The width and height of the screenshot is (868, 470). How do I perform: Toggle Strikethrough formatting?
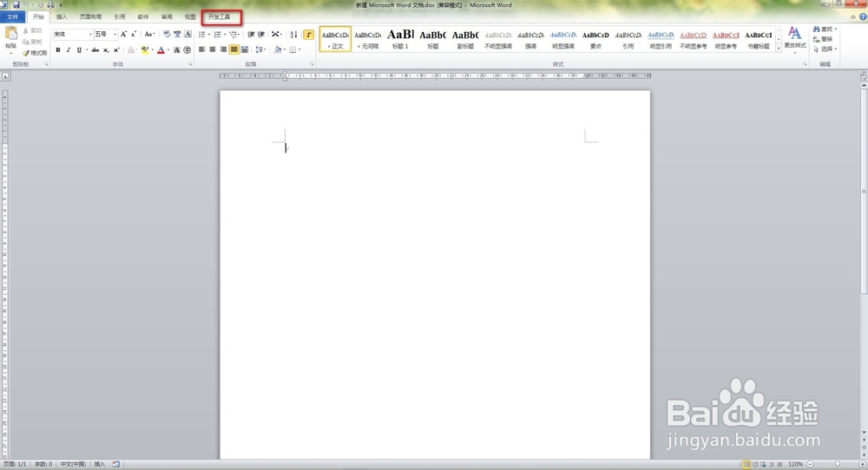[x=95, y=49]
